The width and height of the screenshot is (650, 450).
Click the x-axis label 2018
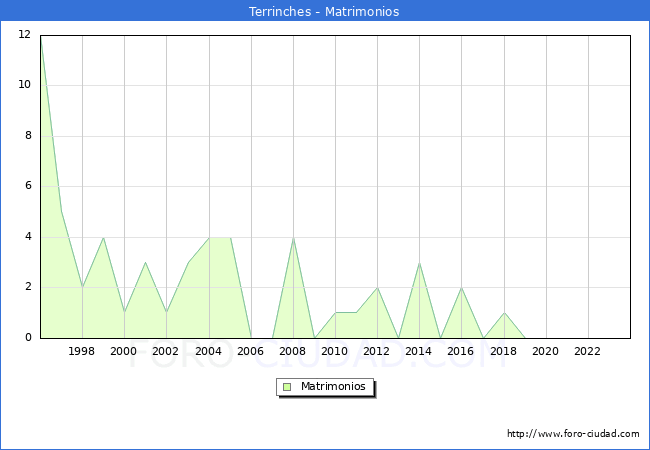pyautogui.click(x=504, y=351)
